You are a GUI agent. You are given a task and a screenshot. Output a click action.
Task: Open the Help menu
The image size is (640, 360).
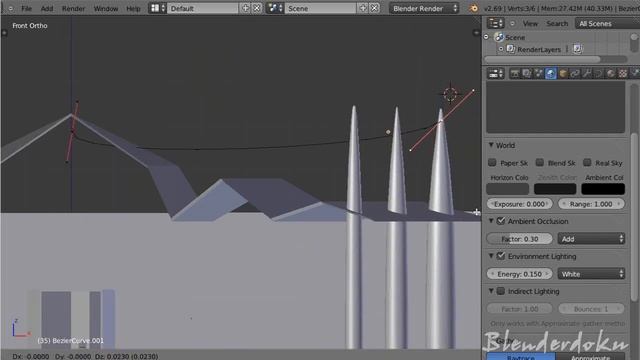(133, 9)
